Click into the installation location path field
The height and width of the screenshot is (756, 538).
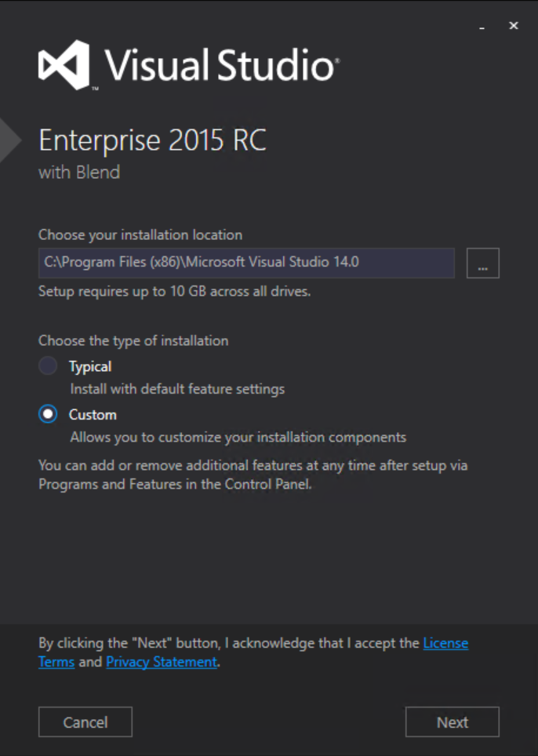point(246,263)
